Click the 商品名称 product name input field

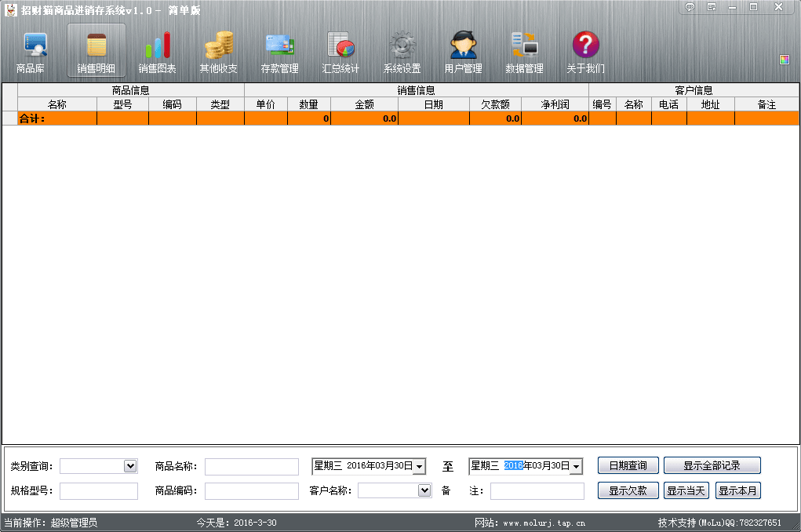[x=251, y=467]
